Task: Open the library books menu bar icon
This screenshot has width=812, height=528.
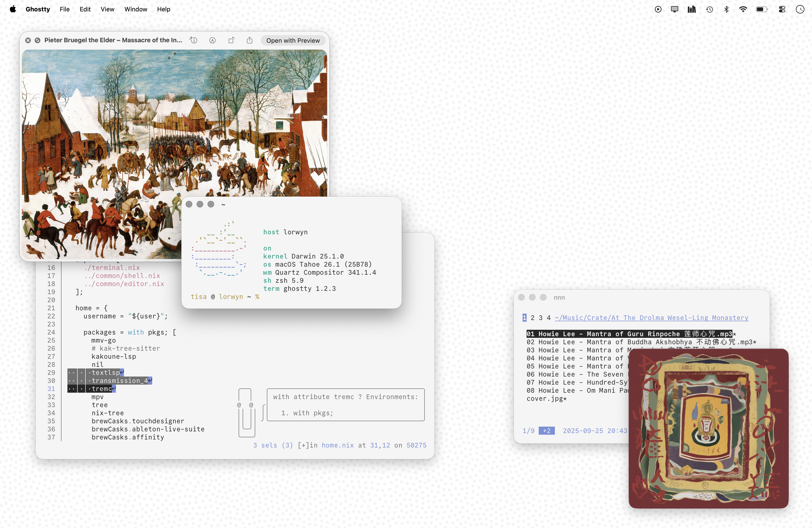Action: click(692, 9)
